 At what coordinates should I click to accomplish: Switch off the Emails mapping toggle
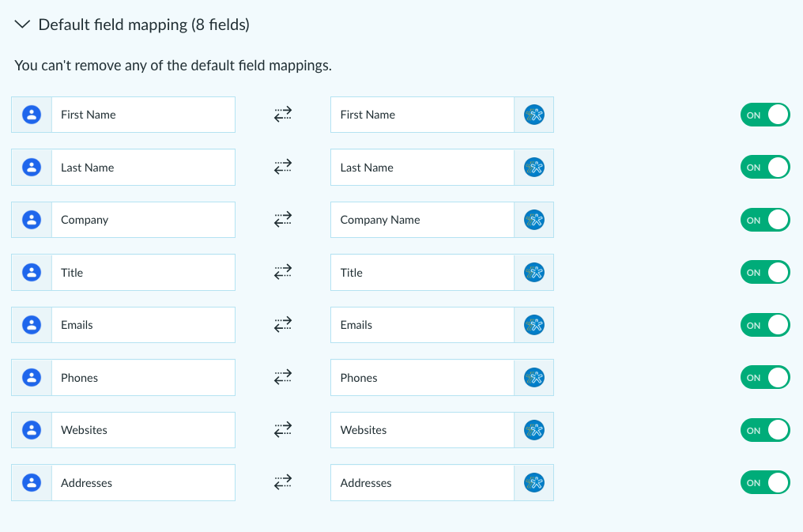point(765,325)
